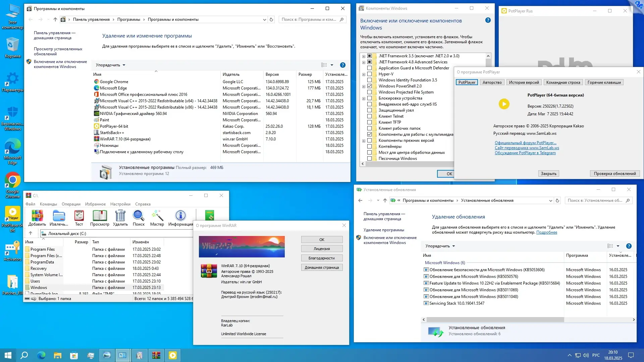Screen dimensions: 644x362
Task: Open PotPlayer from the taskbar
Action: (172, 355)
